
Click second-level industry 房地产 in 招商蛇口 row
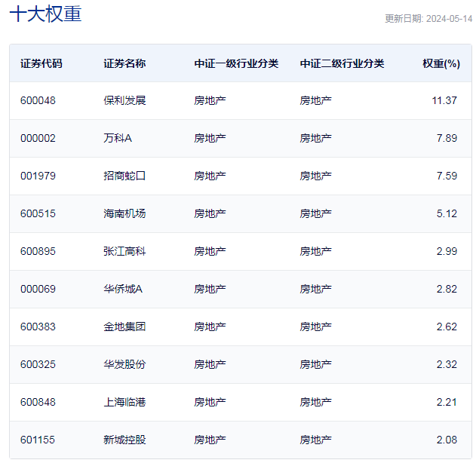(x=316, y=176)
